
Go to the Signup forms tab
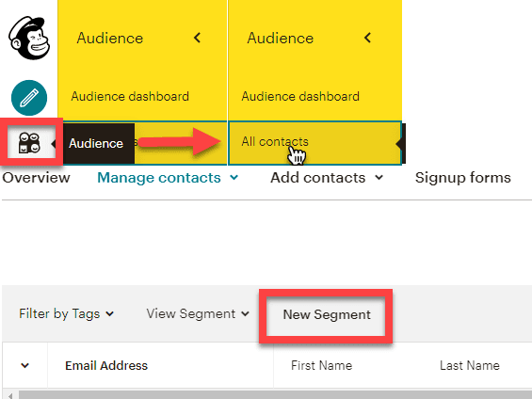click(462, 178)
